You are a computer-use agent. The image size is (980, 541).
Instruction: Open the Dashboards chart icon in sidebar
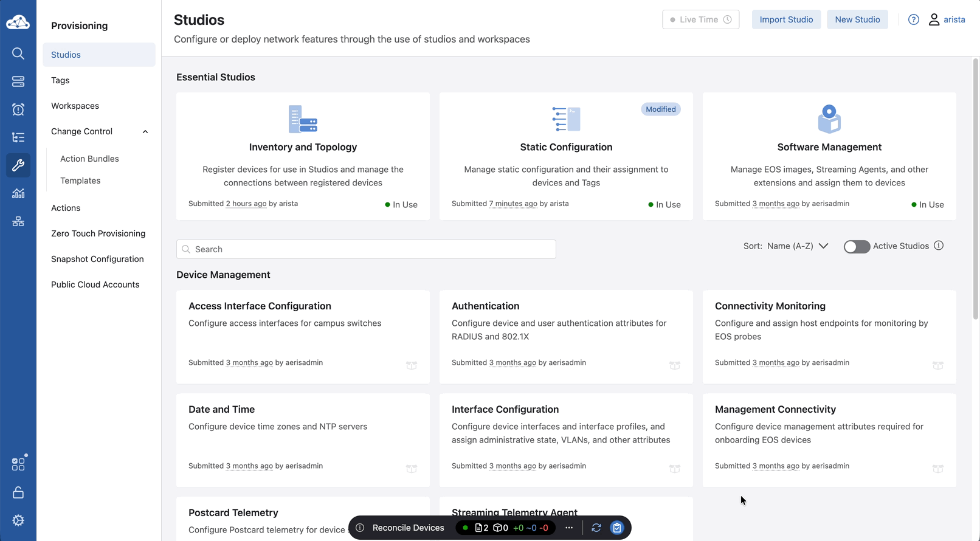click(x=18, y=193)
